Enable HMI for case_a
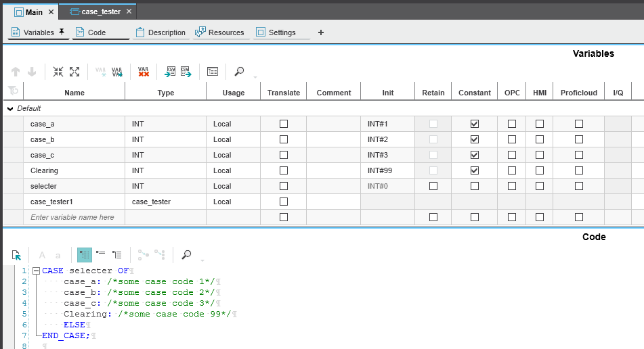644x349 pixels. [540, 124]
